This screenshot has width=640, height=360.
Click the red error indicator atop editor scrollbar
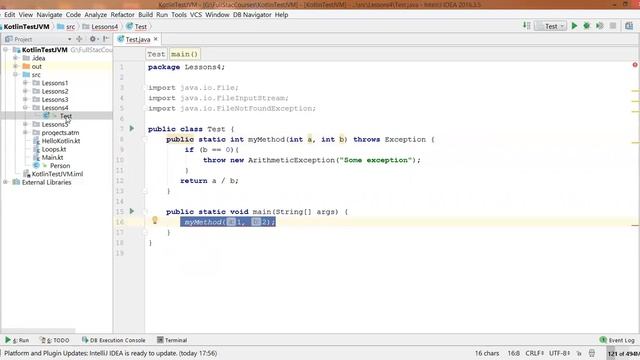pos(635,65)
